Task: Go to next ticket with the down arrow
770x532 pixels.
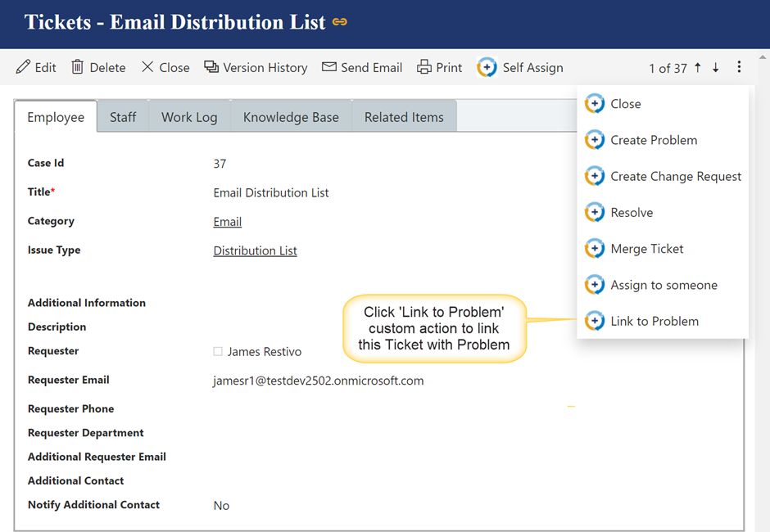Action: tap(716, 68)
